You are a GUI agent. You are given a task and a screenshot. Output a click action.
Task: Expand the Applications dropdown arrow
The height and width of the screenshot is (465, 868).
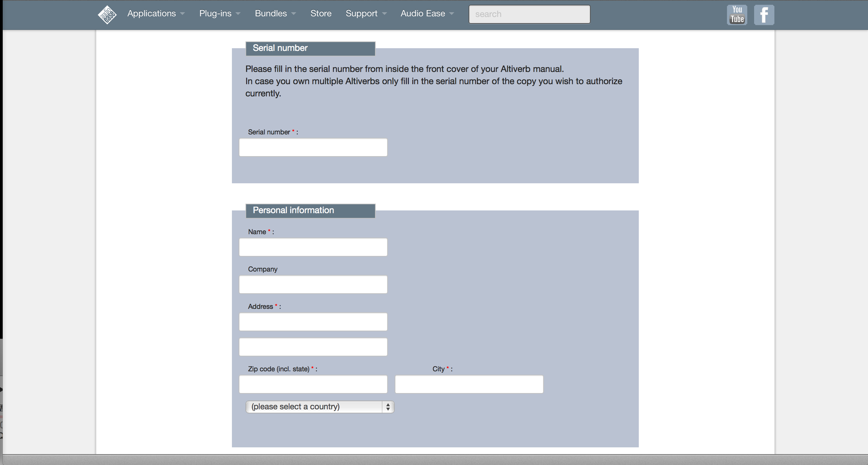click(x=182, y=14)
